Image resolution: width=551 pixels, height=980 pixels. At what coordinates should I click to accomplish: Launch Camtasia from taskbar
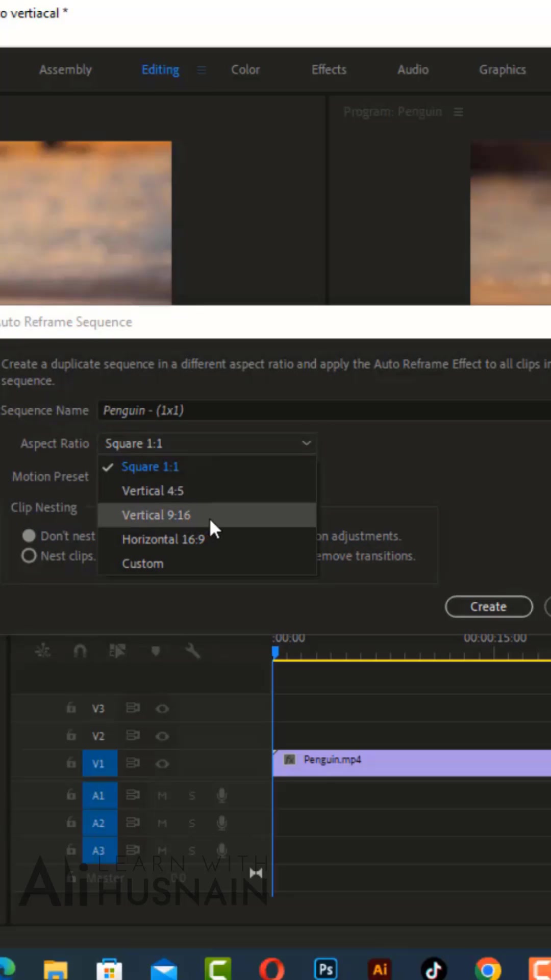(x=218, y=969)
